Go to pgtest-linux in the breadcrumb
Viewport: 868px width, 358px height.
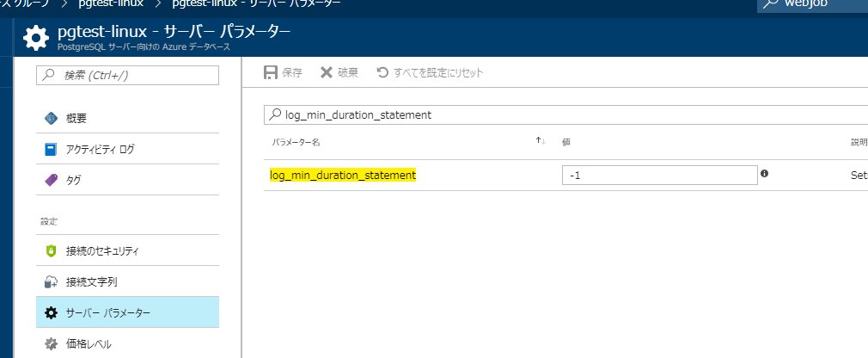(122, 3)
